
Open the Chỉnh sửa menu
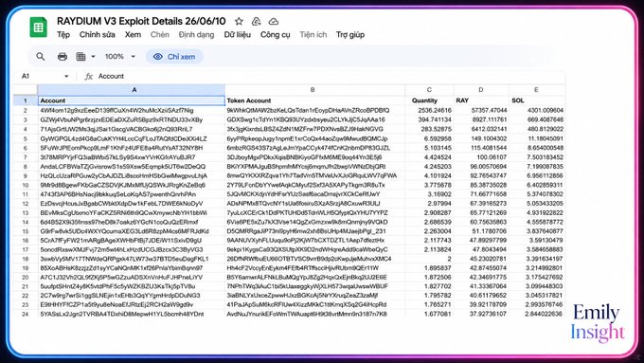(x=97, y=34)
